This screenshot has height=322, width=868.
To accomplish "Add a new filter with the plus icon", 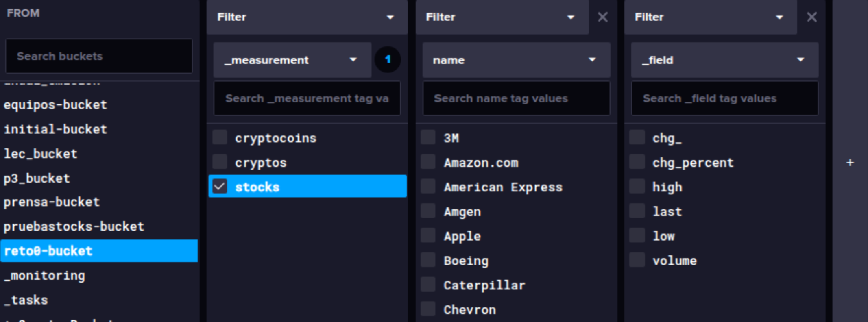I will 850,163.
